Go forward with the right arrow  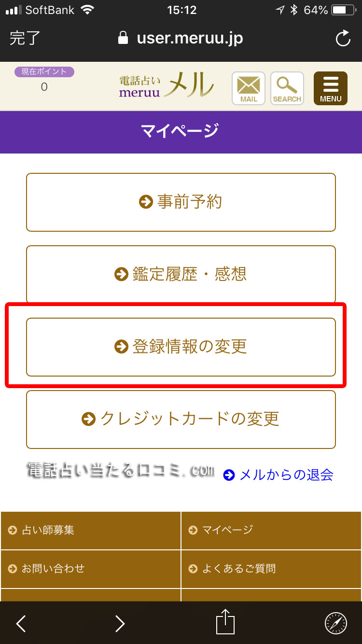click(x=120, y=623)
